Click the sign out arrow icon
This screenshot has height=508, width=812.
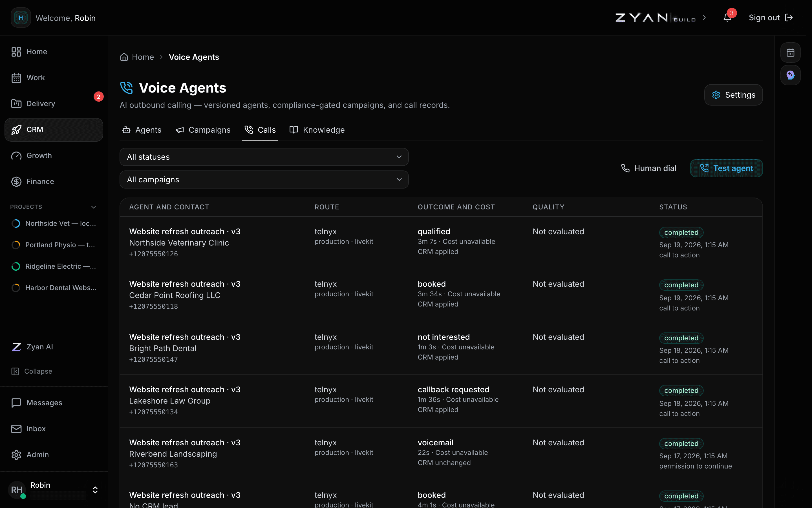pos(789,17)
